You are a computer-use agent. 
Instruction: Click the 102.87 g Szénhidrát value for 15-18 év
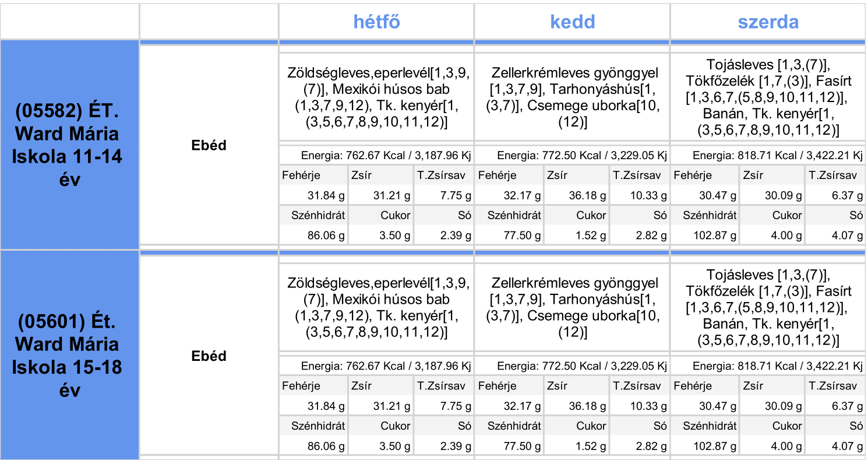(717, 446)
